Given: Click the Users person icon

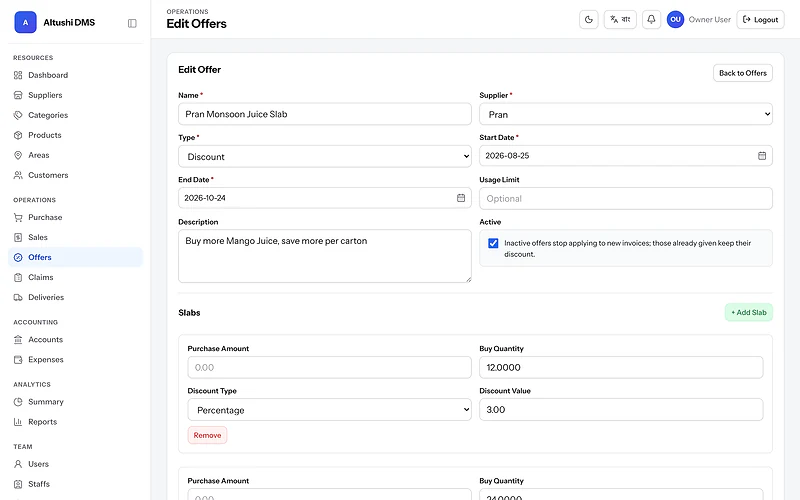Looking at the screenshot, I should (x=18, y=464).
